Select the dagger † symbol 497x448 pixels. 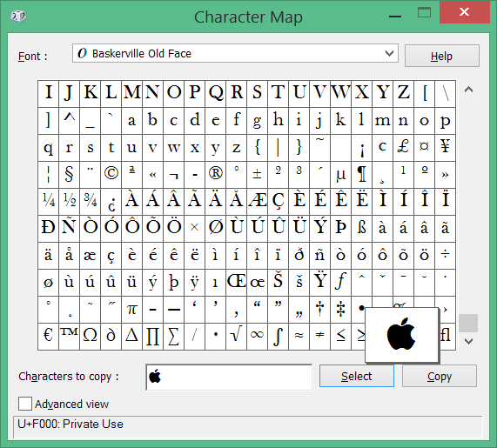click(319, 309)
